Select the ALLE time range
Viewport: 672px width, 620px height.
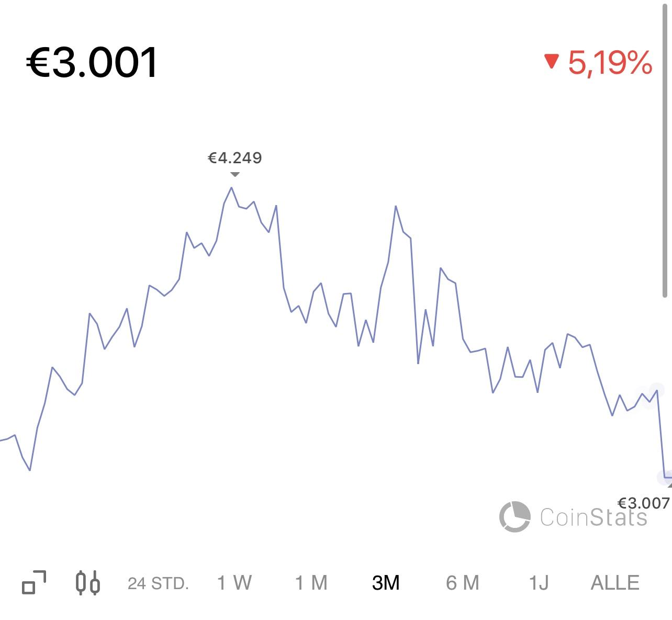coord(615,582)
